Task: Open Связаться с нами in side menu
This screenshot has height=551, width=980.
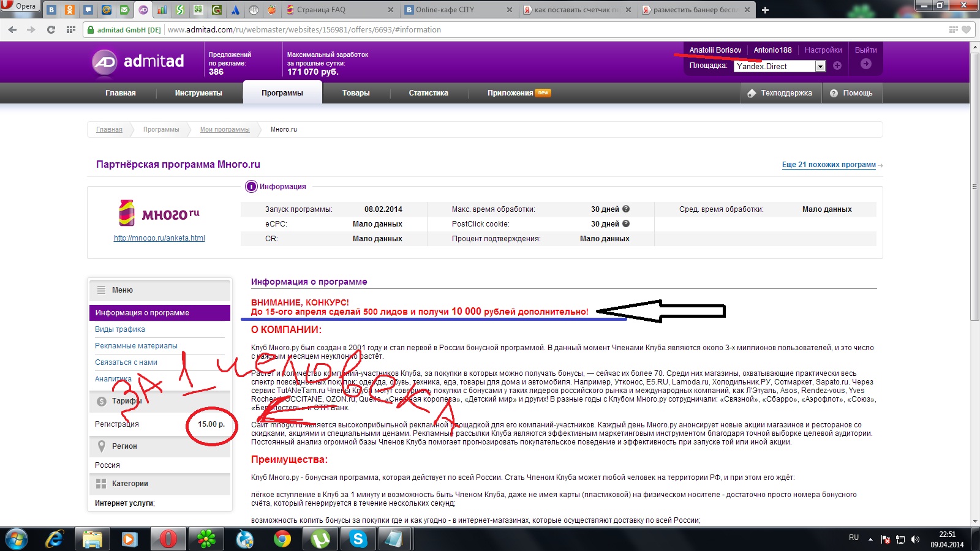Action: click(x=126, y=362)
